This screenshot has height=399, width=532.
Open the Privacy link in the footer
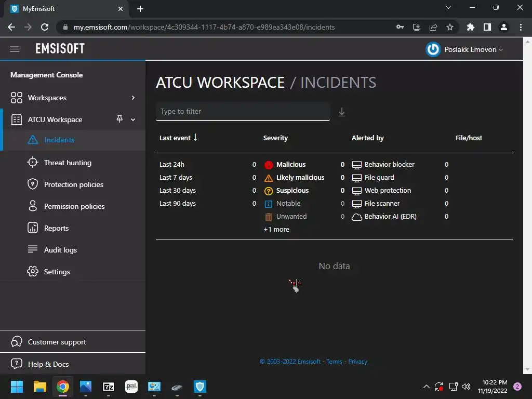coord(357,362)
